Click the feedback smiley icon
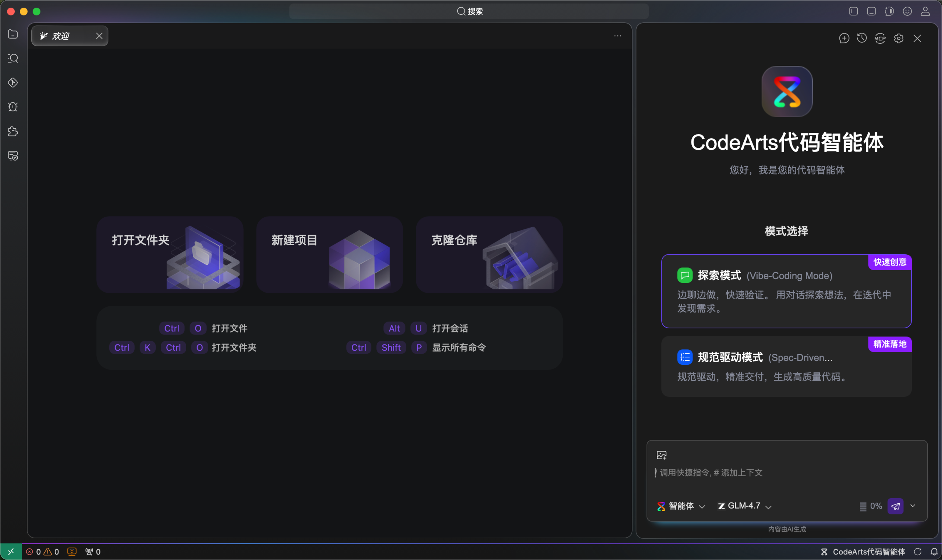The width and height of the screenshot is (942, 560). pyautogui.click(x=907, y=11)
